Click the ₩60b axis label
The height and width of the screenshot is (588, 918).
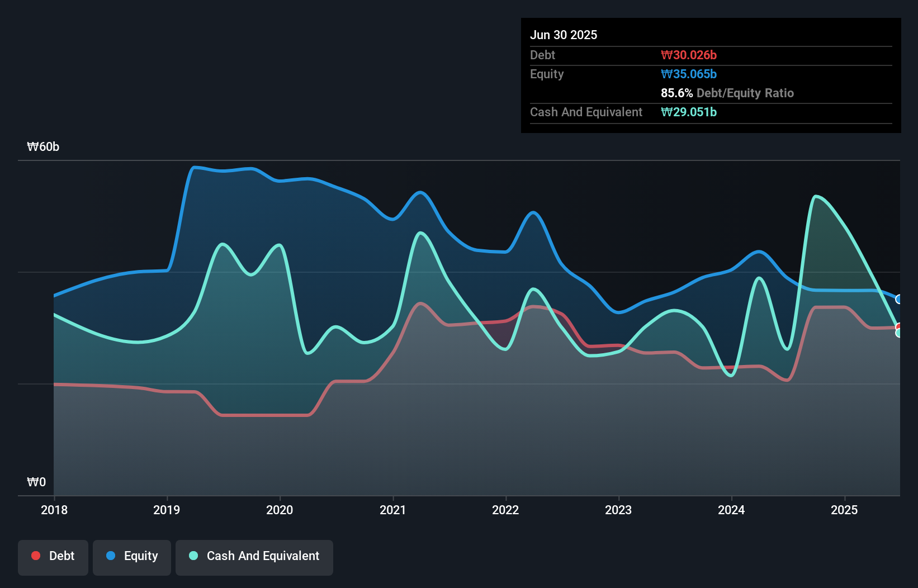[x=44, y=146]
